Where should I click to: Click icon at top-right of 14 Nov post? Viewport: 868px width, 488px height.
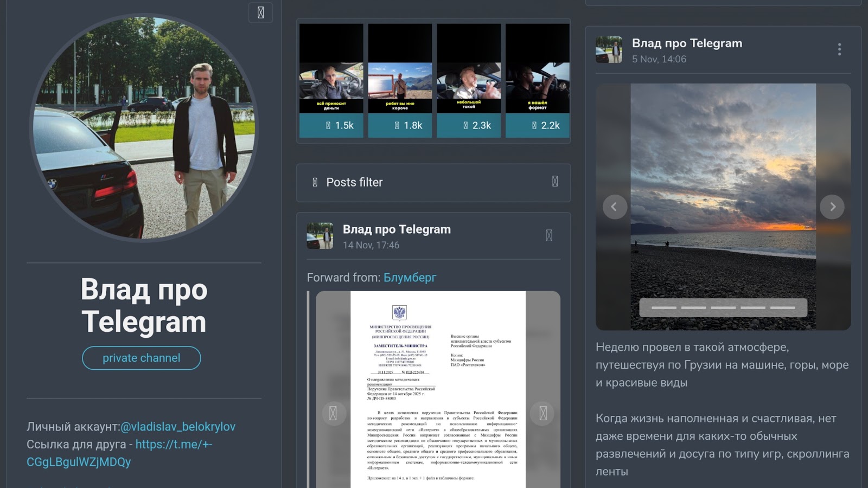coord(549,235)
